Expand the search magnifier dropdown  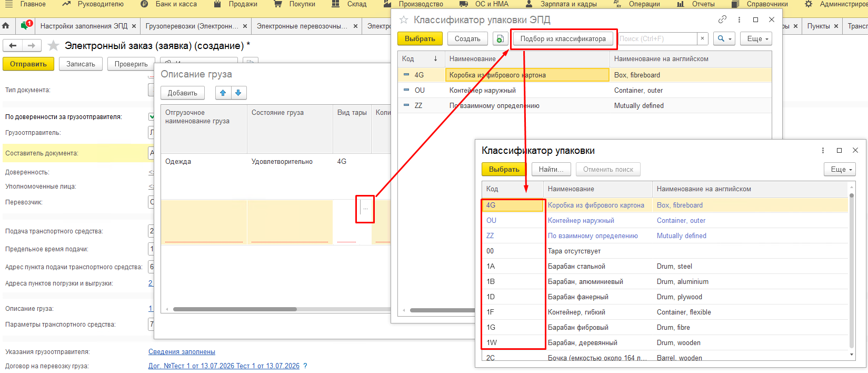724,38
